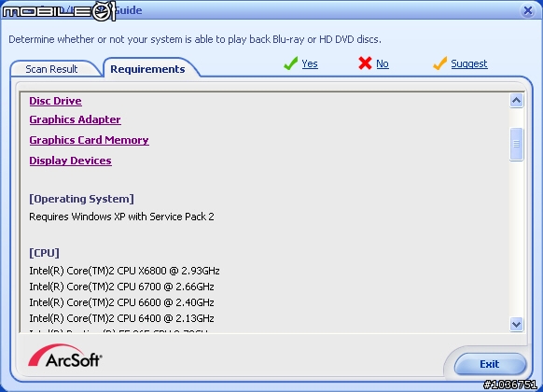The image size is (543, 392).
Task: Click the vertical scrollbar thumb
Action: (516, 144)
